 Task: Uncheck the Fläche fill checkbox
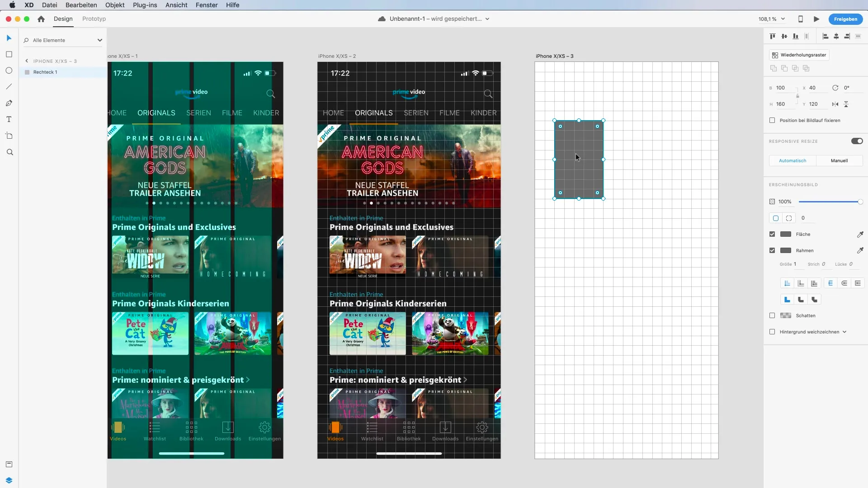tap(772, 234)
